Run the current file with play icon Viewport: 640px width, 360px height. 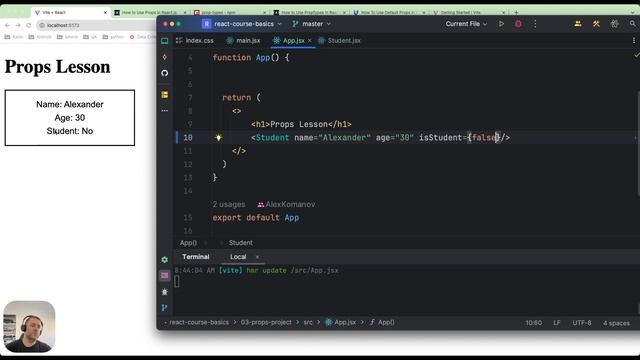click(501, 24)
